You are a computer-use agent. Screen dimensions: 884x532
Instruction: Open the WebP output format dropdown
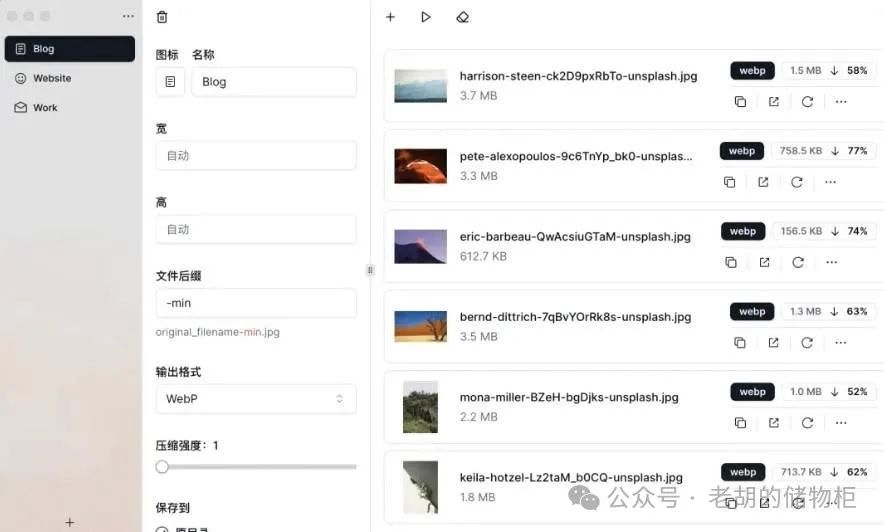coord(256,399)
